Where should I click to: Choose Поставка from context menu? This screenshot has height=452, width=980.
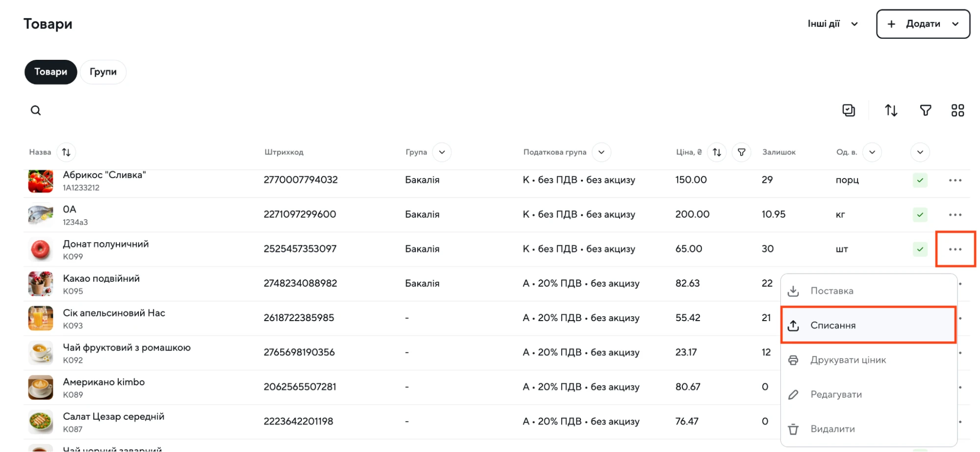pos(869,291)
